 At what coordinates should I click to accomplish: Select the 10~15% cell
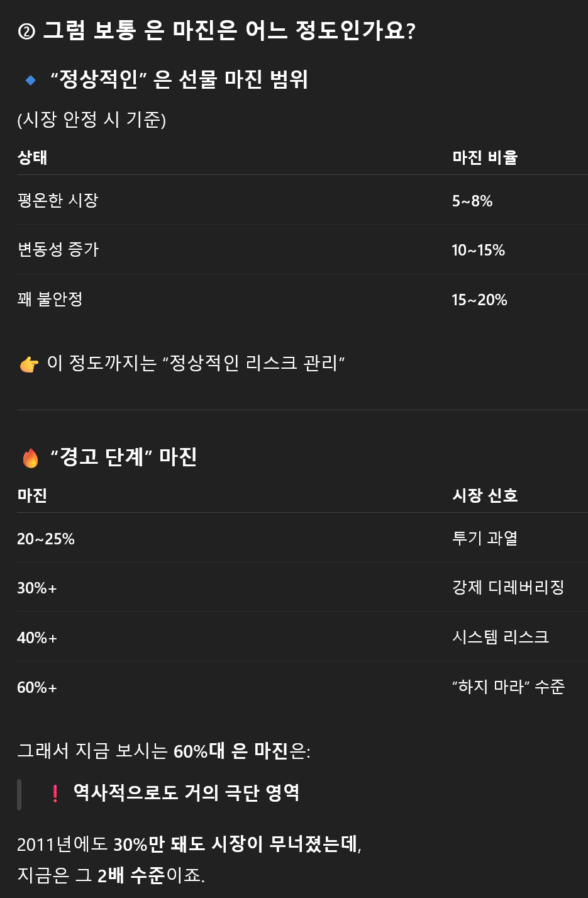478,250
